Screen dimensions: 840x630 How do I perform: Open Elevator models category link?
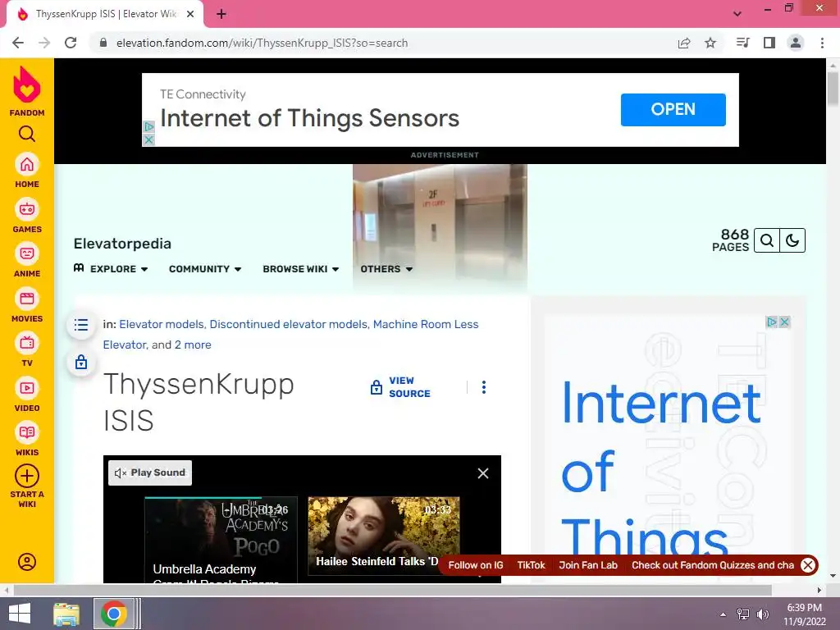coord(162,324)
